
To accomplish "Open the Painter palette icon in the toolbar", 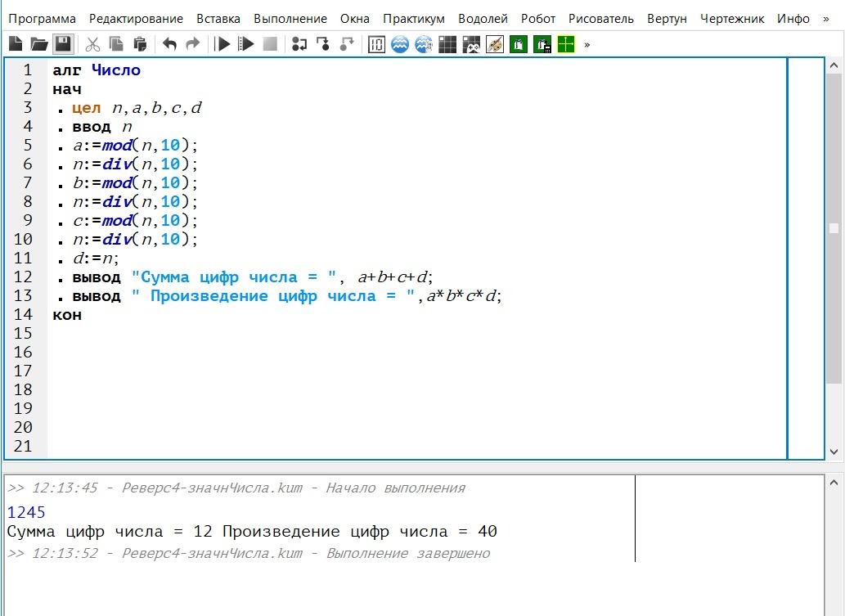I will [x=494, y=44].
